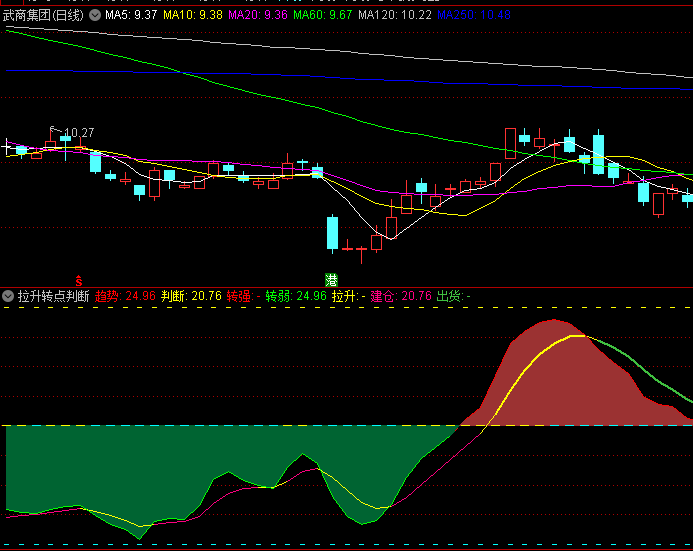Click the green 港 marker icon
The height and width of the screenshot is (551, 693).
331,278
